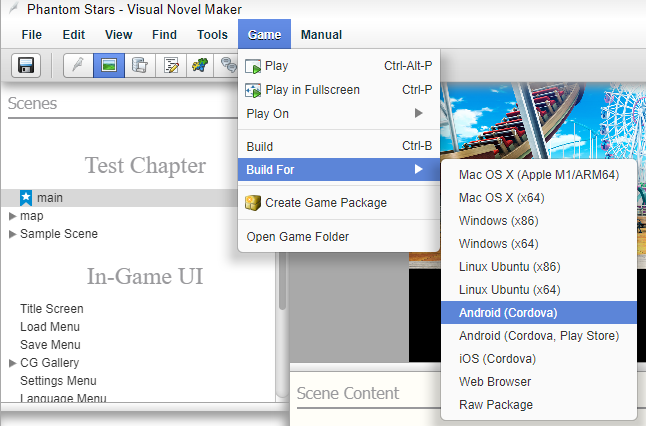
Task: Click the Test Chapter heading
Action: [145, 166]
